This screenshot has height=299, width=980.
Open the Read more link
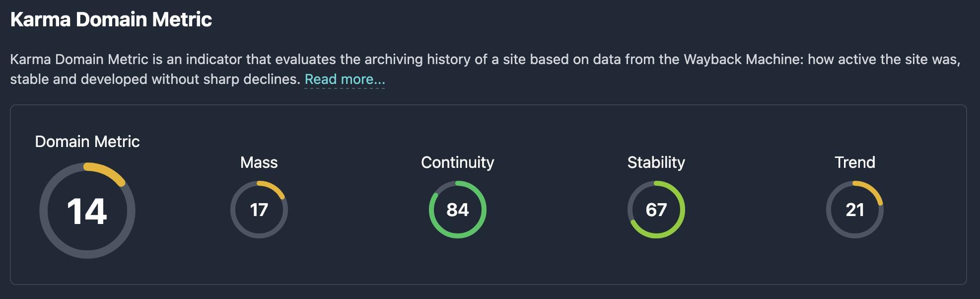click(345, 79)
